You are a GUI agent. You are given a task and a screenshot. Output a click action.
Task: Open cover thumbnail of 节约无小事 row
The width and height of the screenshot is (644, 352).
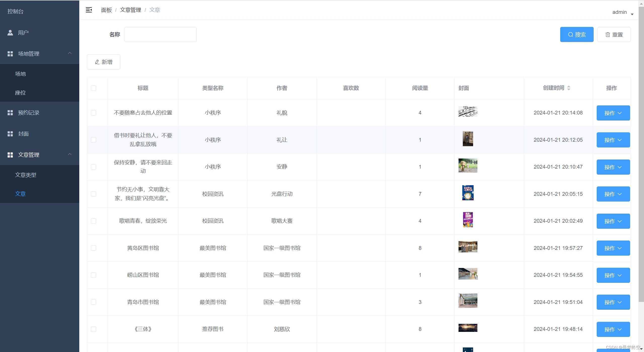(468, 193)
